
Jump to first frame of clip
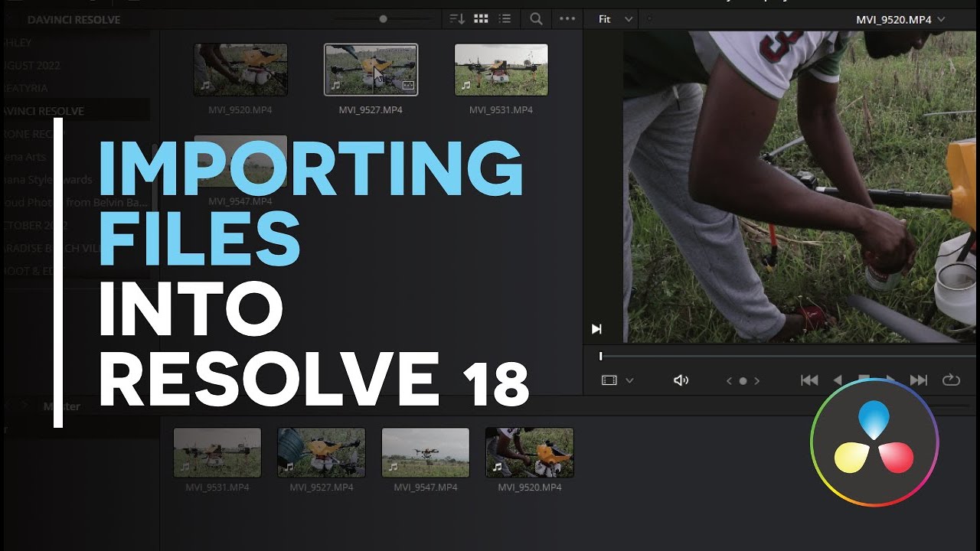[809, 380]
